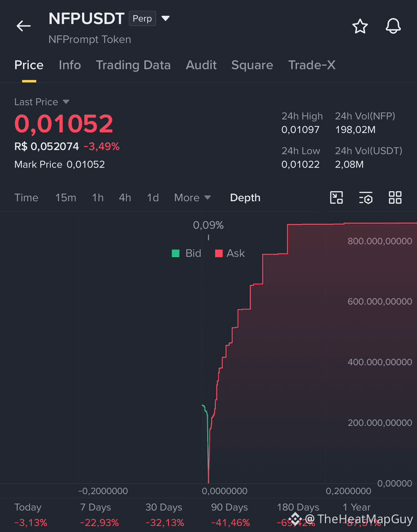Open the chart fullscreen/landscape icon
This screenshot has height=532, width=417.
(337, 197)
